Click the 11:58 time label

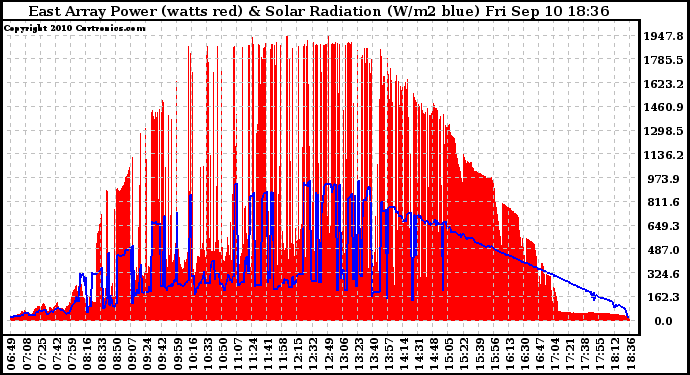282,354
